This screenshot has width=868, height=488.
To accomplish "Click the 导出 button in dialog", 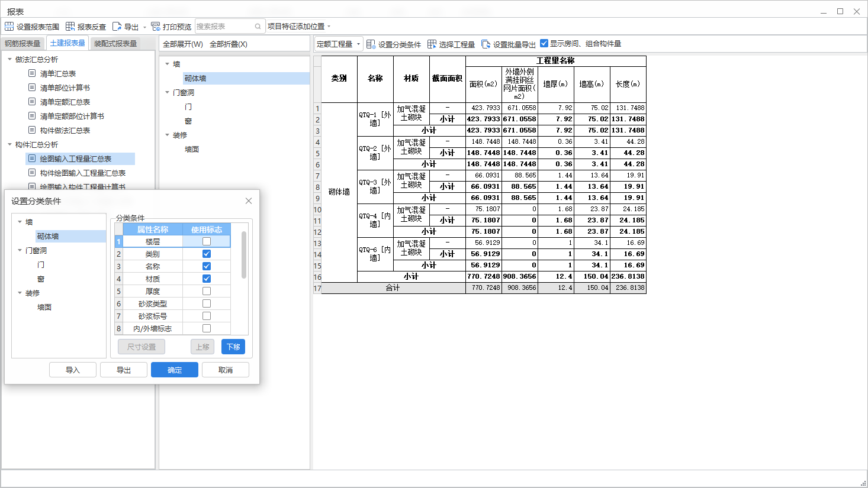I will [x=124, y=370].
